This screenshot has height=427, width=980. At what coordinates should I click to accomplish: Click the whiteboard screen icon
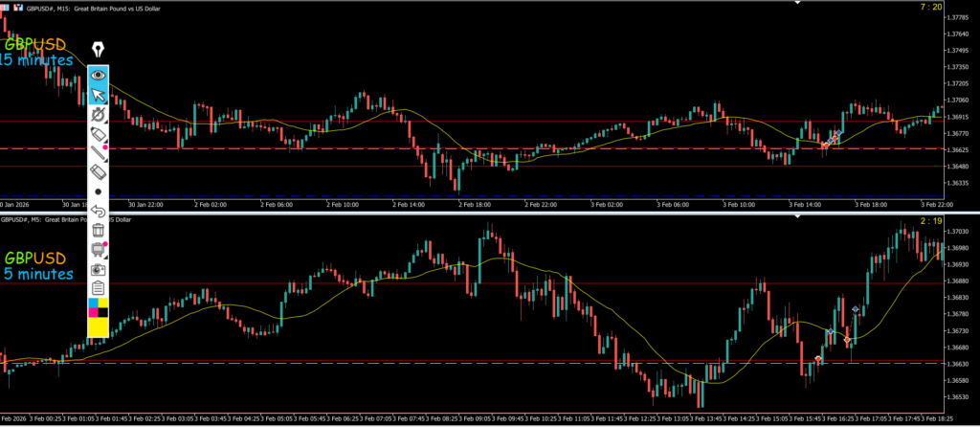[x=98, y=249]
